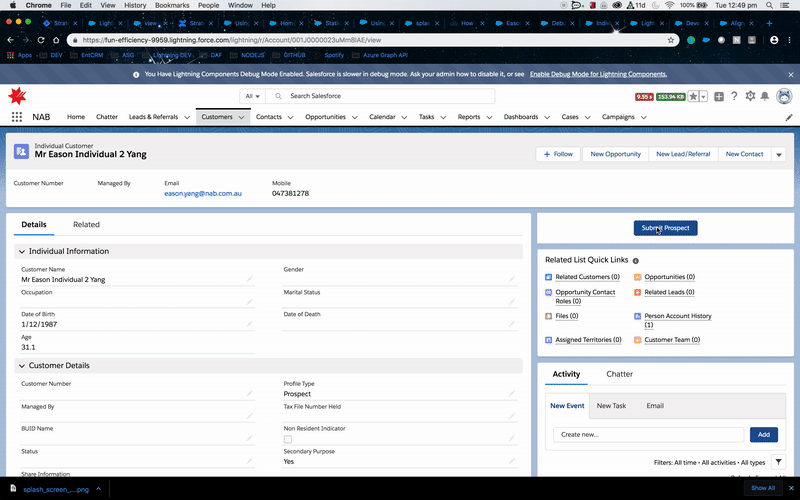
Task: Open the Customers tab dropdown arrow
Action: pyautogui.click(x=241, y=117)
